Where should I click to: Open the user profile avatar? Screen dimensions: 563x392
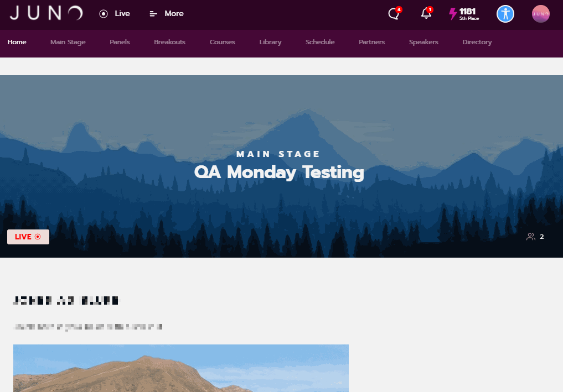point(540,14)
